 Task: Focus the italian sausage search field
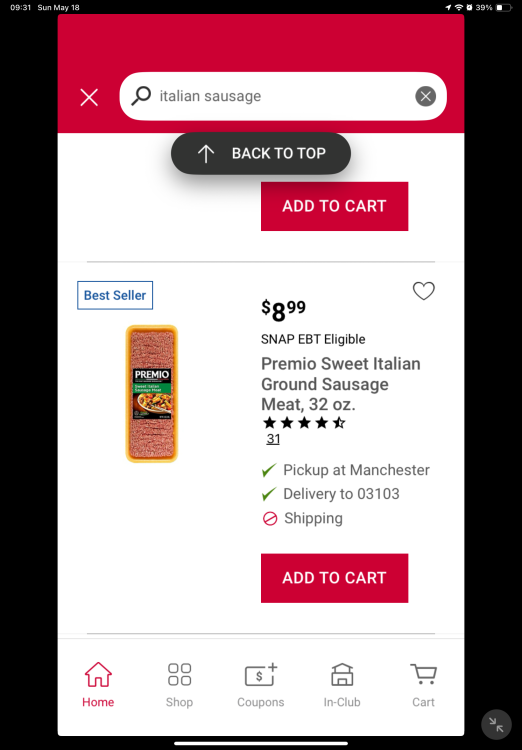[283, 96]
